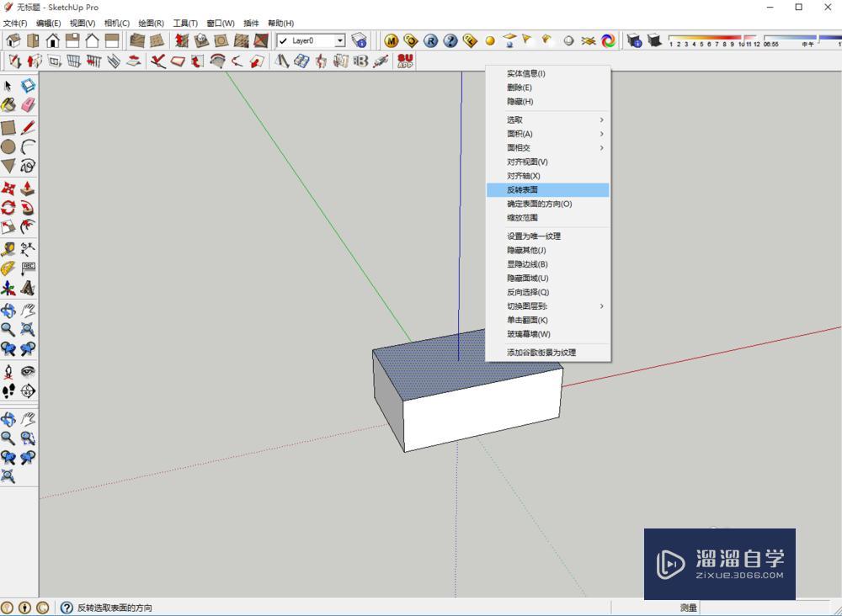Select 删除(E) from context menu

point(548,88)
